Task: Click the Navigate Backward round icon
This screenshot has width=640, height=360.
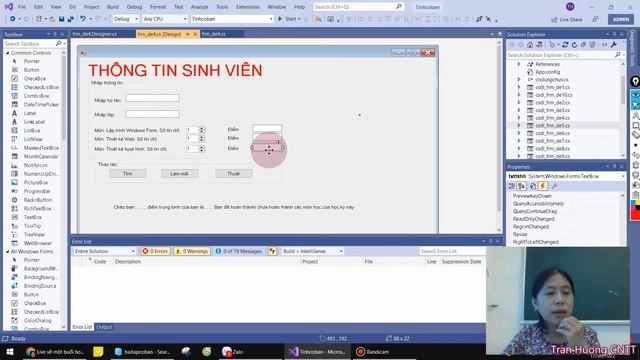Action: click(13, 19)
